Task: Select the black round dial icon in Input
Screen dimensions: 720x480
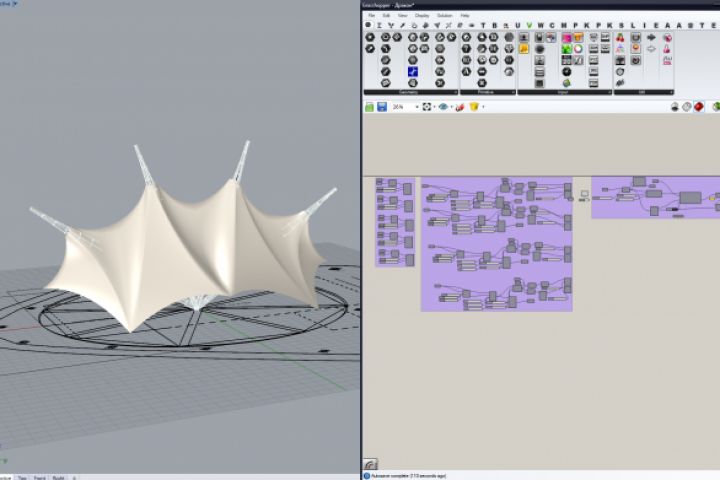Action: click(567, 72)
